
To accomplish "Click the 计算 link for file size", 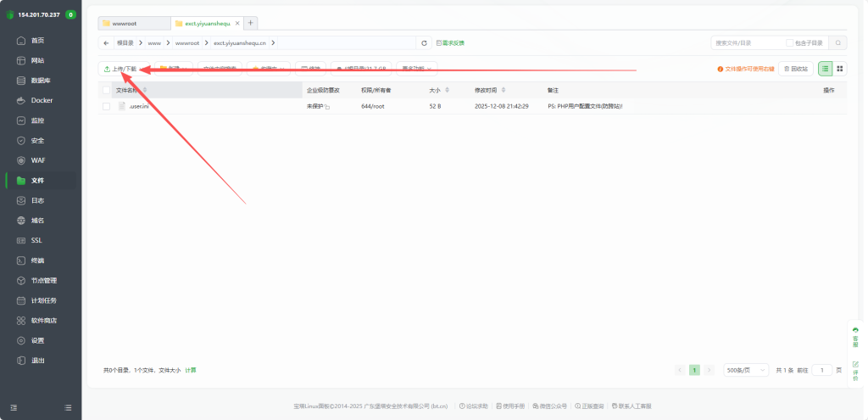I will pos(191,370).
